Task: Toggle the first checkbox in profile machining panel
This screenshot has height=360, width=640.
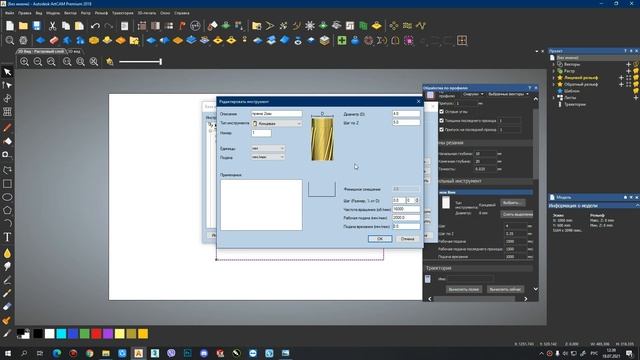Action: click(x=441, y=111)
